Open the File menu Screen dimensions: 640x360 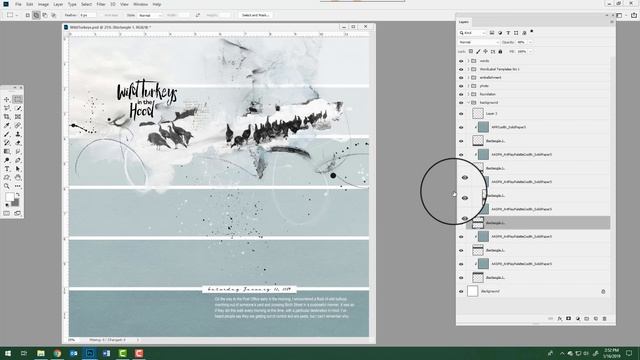coord(18,4)
